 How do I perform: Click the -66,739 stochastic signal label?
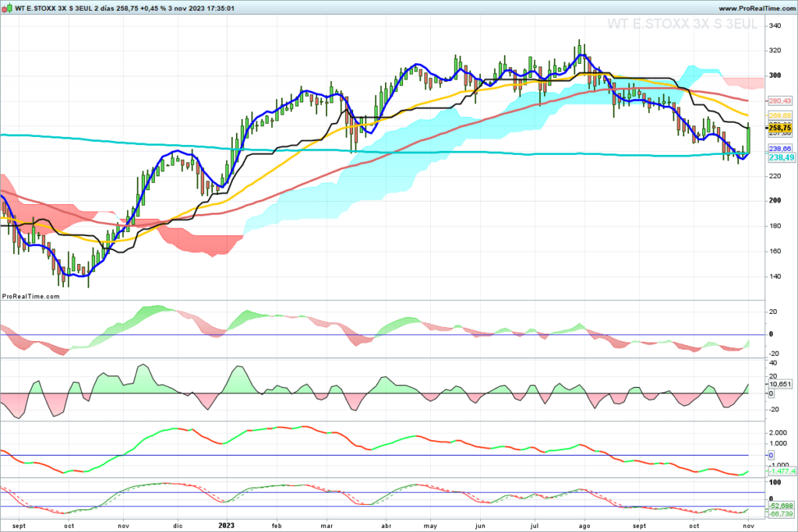click(x=780, y=514)
